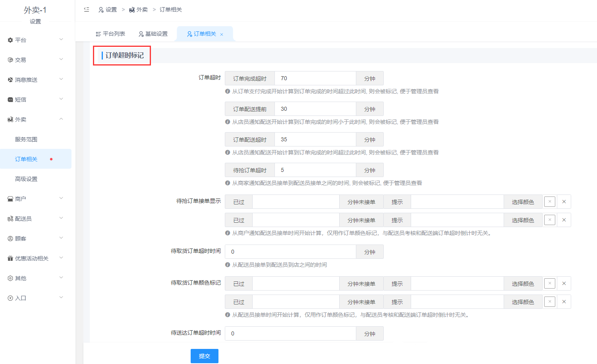Open color swatch in second 待取货订单颜色标记 row
Screen dimensions: 597x364
coord(550,302)
